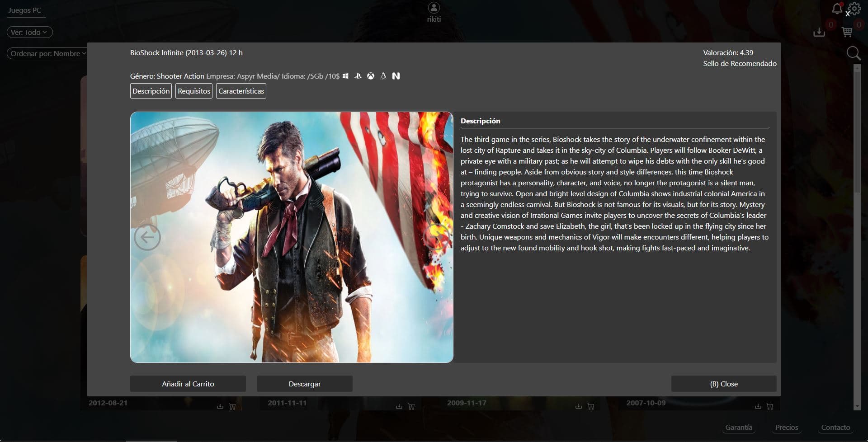
Task: Open the downloads tray icon
Action: tap(819, 32)
